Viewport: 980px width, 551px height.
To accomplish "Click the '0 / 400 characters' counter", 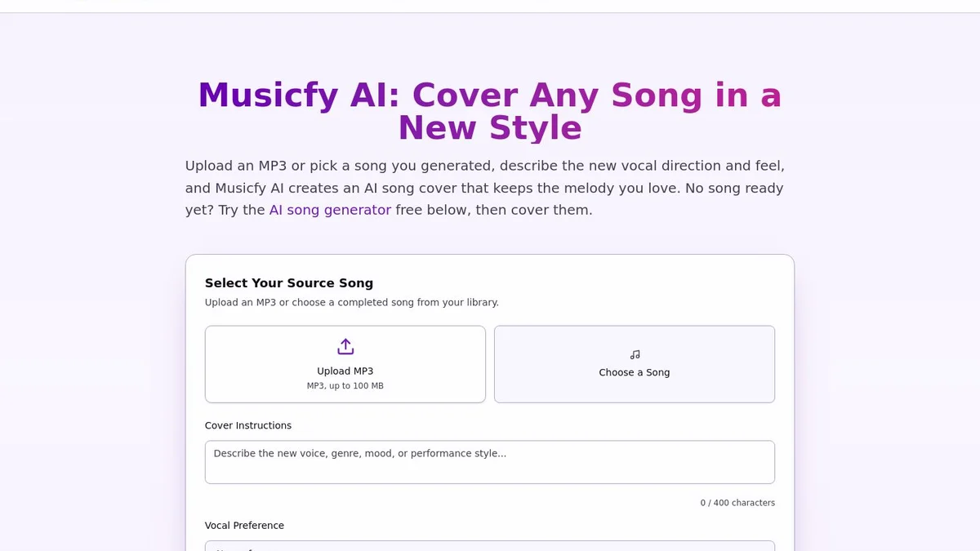I will point(737,503).
